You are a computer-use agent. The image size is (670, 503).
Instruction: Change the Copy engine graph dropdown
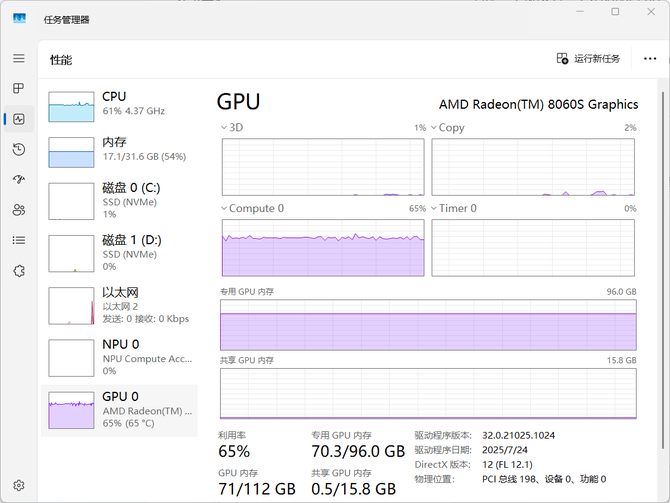point(434,128)
